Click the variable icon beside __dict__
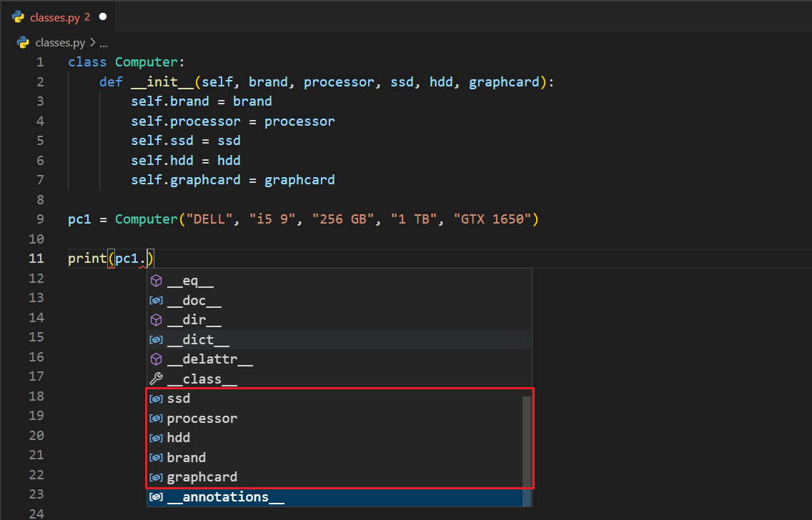Screen dimensions: 812x520 [x=156, y=341]
